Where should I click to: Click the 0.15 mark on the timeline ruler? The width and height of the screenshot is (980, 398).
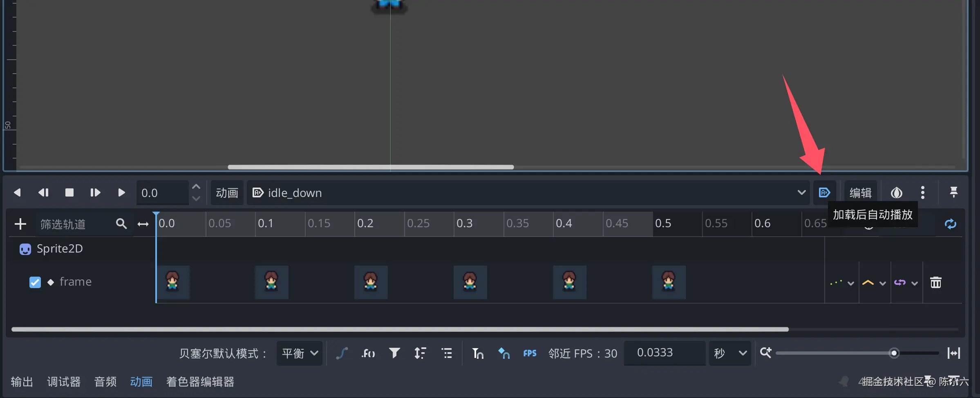(319, 224)
